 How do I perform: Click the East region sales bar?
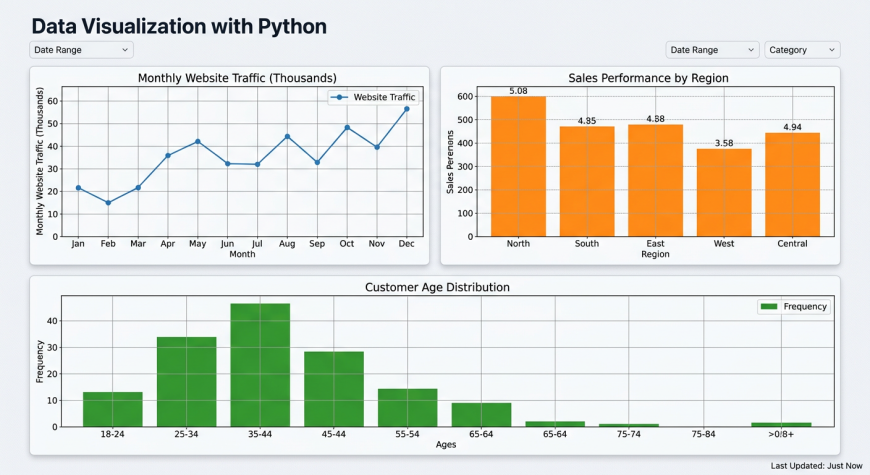click(x=655, y=180)
